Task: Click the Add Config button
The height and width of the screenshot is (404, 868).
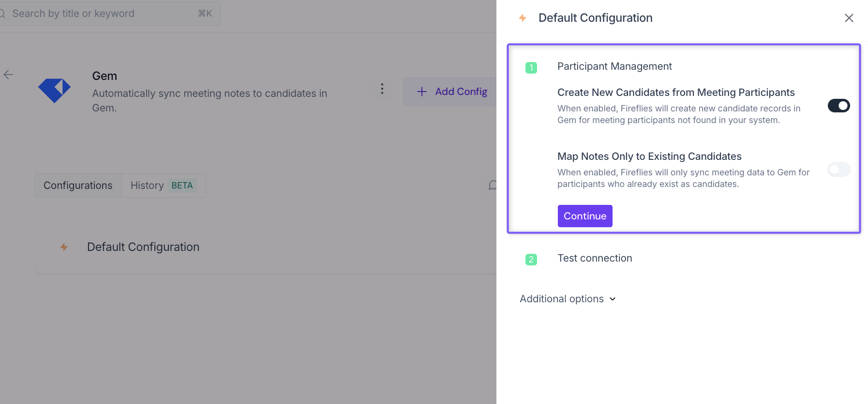Action: 450,92
